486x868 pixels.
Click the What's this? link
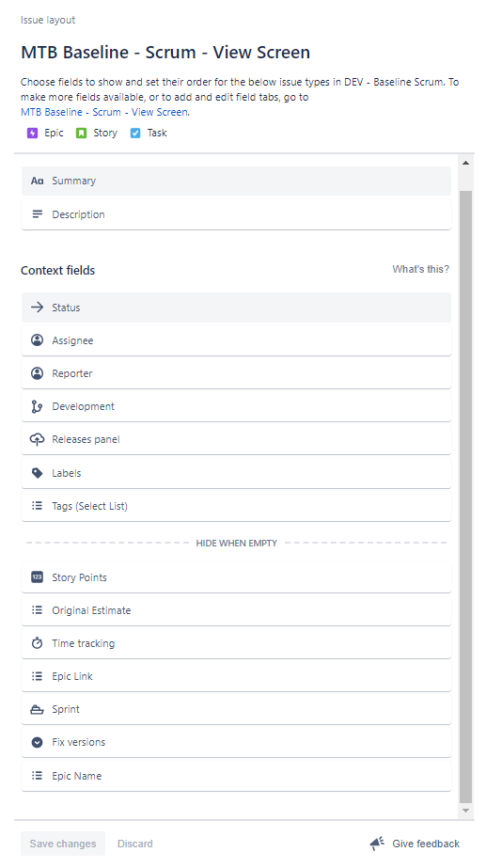(421, 270)
